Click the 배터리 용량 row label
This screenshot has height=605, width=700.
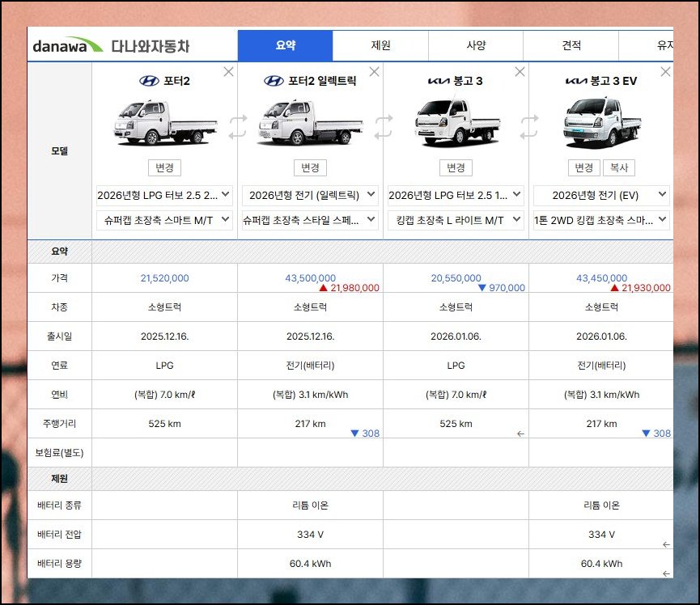(59, 564)
